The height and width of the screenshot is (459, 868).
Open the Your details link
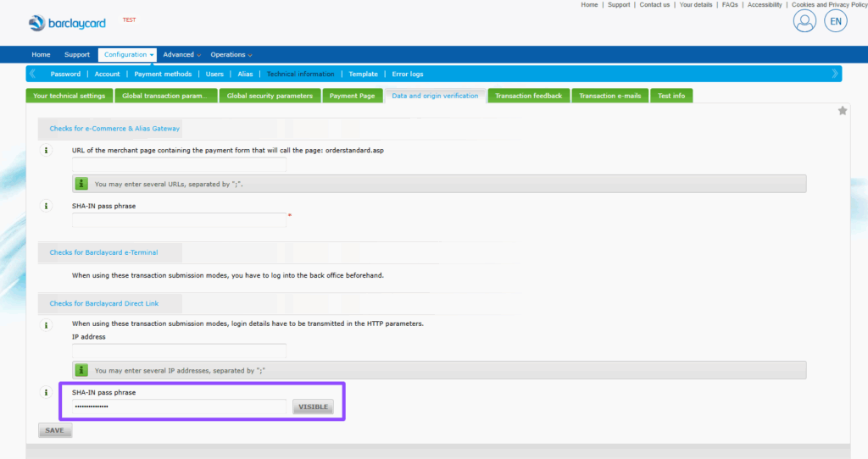pos(696,4)
